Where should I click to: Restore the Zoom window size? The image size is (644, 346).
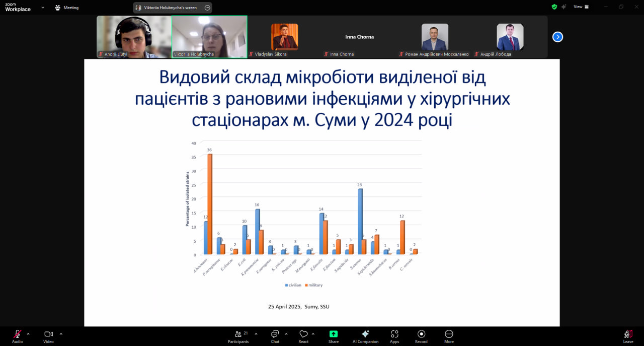pyautogui.click(x=621, y=7)
